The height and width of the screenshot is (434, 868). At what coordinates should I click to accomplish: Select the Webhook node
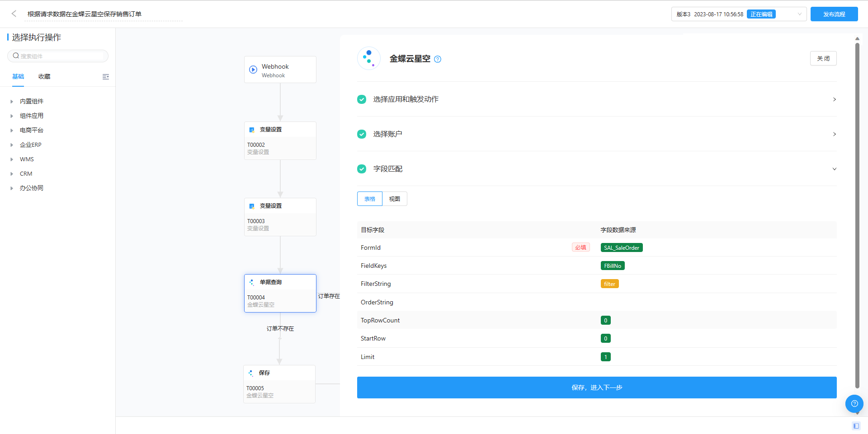click(x=280, y=70)
